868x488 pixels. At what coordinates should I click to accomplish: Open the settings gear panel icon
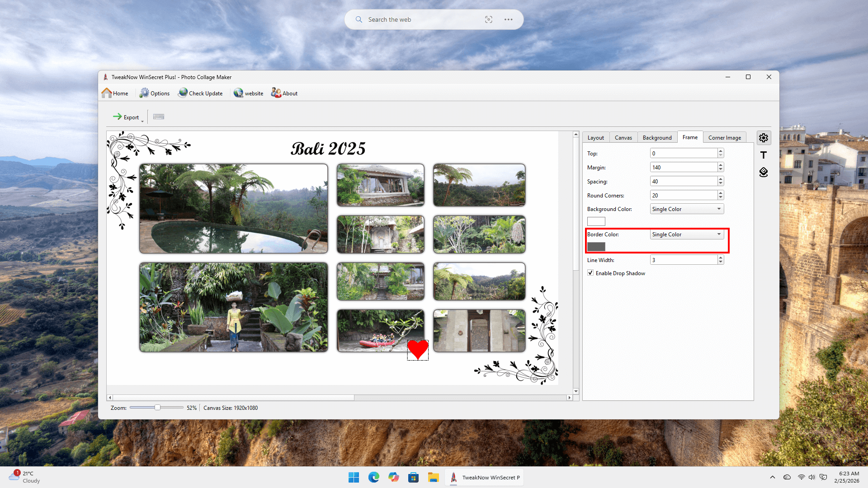(x=764, y=138)
